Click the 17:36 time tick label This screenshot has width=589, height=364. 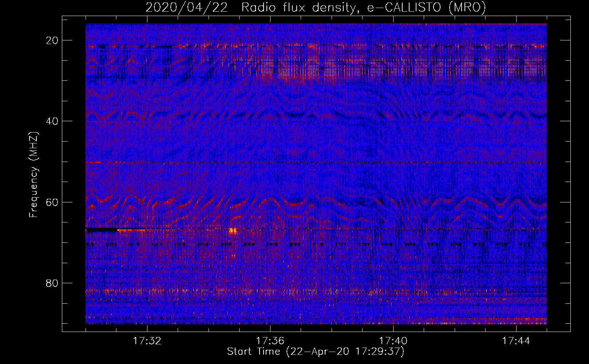270,341
